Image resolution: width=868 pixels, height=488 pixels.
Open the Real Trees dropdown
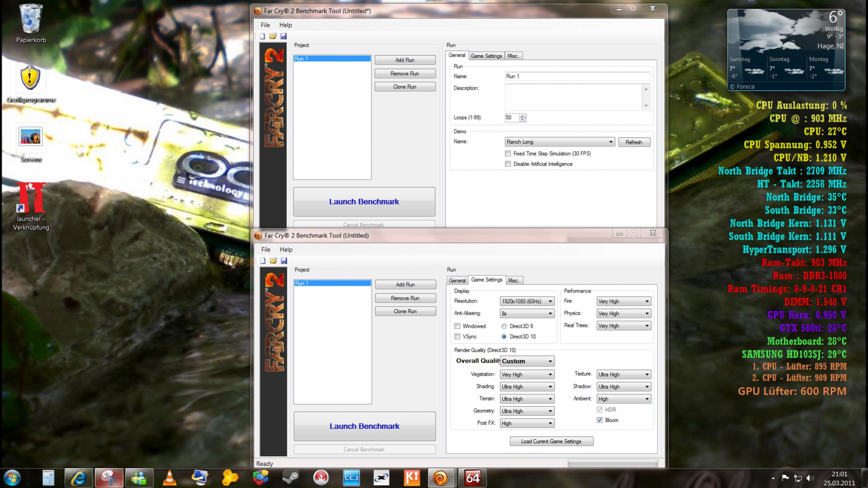coord(624,326)
